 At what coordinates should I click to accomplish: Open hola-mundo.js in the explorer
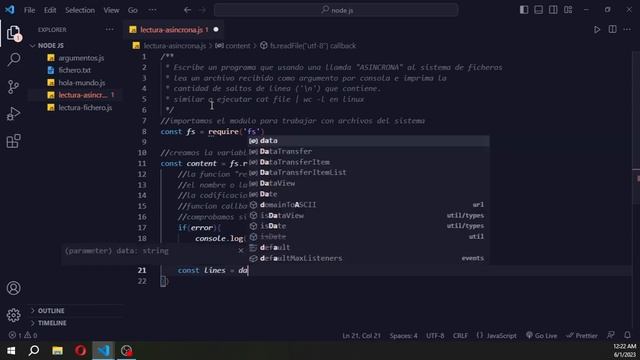(82, 83)
